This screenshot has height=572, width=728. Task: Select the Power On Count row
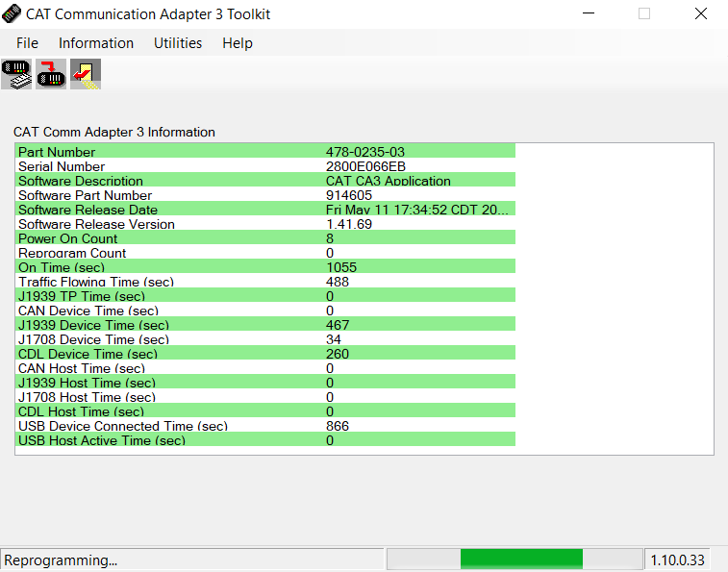pos(265,237)
